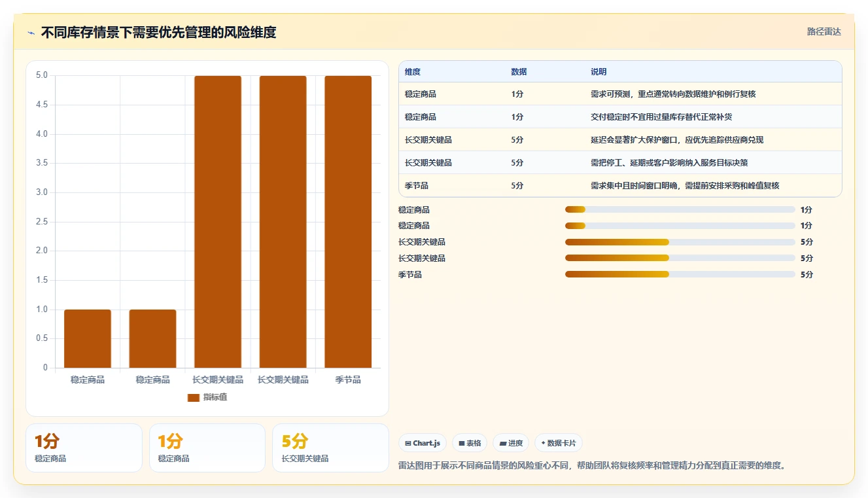The width and height of the screenshot is (868, 498).
Task: Click the 路径雷达 label in the header
Action: click(824, 31)
